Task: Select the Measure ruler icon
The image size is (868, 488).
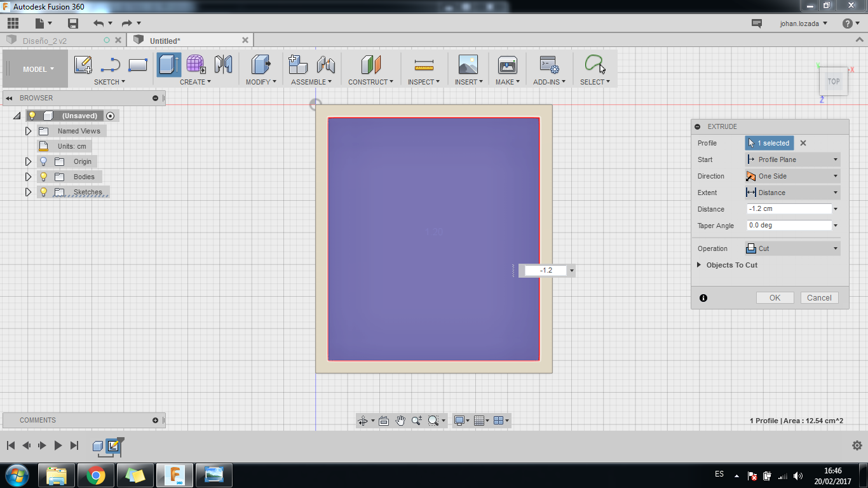Action: 424,65
